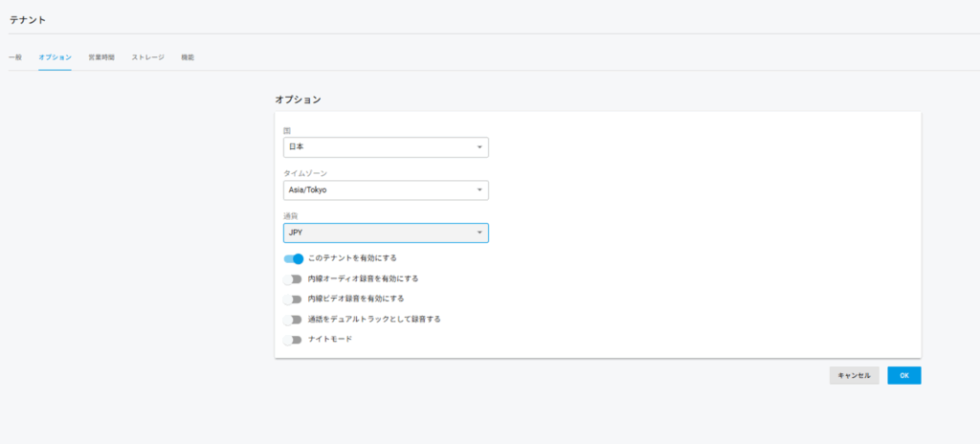The height and width of the screenshot is (444, 980).
Task: Select the オプション tab
Action: coord(55,57)
